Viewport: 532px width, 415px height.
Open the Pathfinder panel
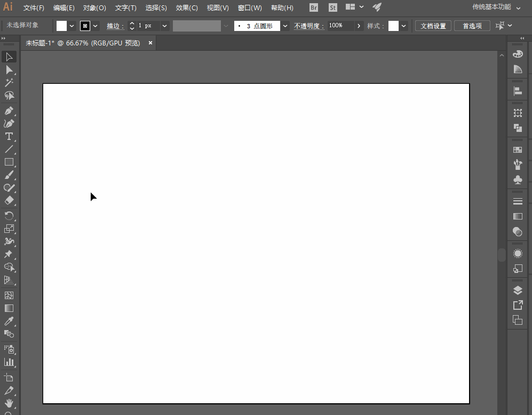pos(518,128)
